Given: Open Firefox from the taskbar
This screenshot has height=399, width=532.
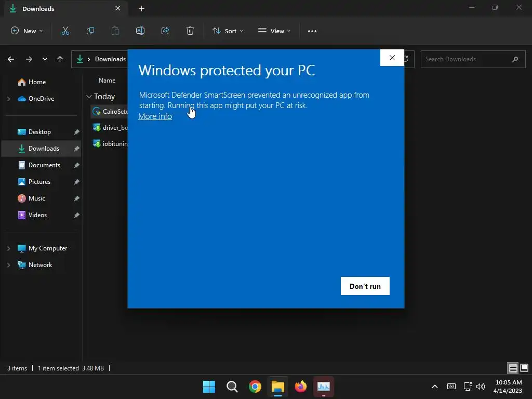Looking at the screenshot, I should click(x=301, y=387).
